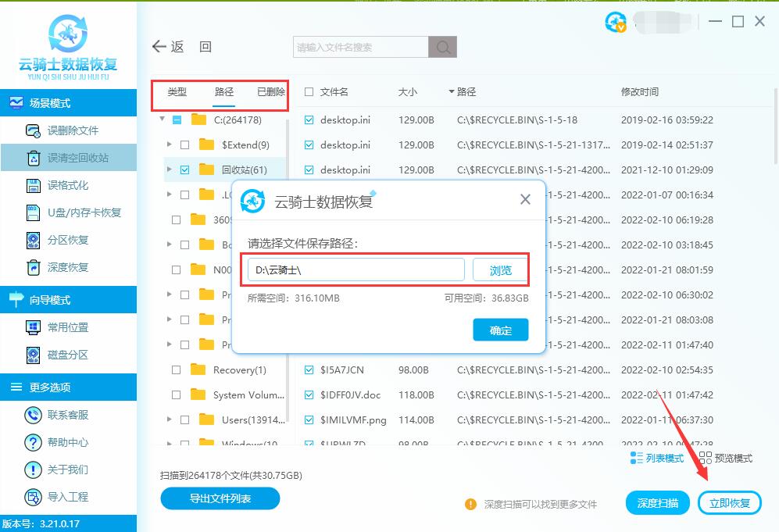Open 帮助中心 help center icon
Screen dimensions: 779x532
pyautogui.click(x=34, y=442)
